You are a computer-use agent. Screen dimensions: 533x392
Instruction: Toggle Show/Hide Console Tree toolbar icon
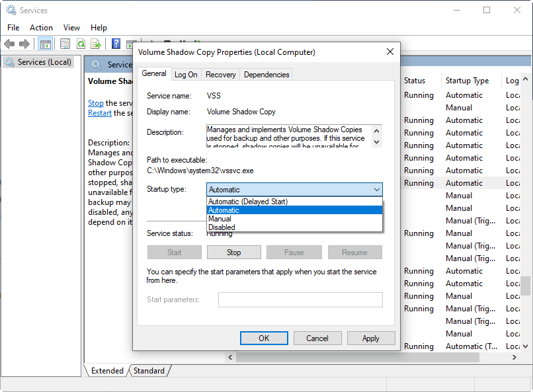pos(45,44)
